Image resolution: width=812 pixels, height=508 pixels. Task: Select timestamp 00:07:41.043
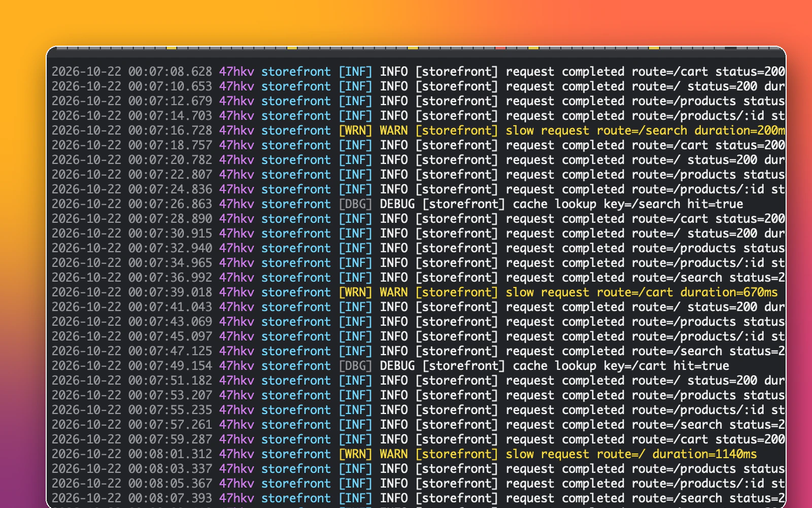click(170, 307)
